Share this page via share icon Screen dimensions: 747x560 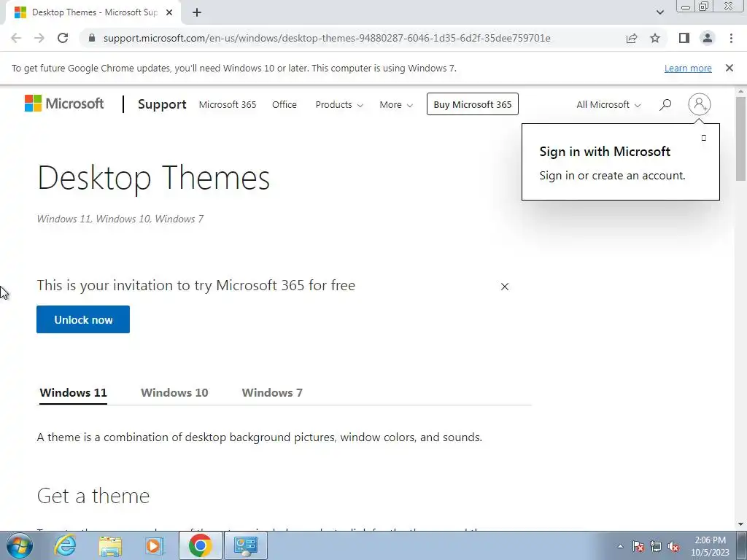[632, 38]
